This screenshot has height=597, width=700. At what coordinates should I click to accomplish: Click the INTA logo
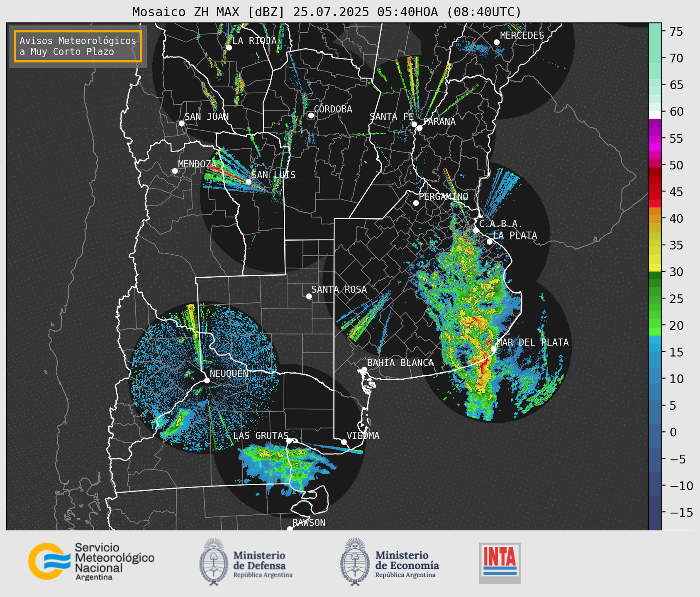point(500,563)
